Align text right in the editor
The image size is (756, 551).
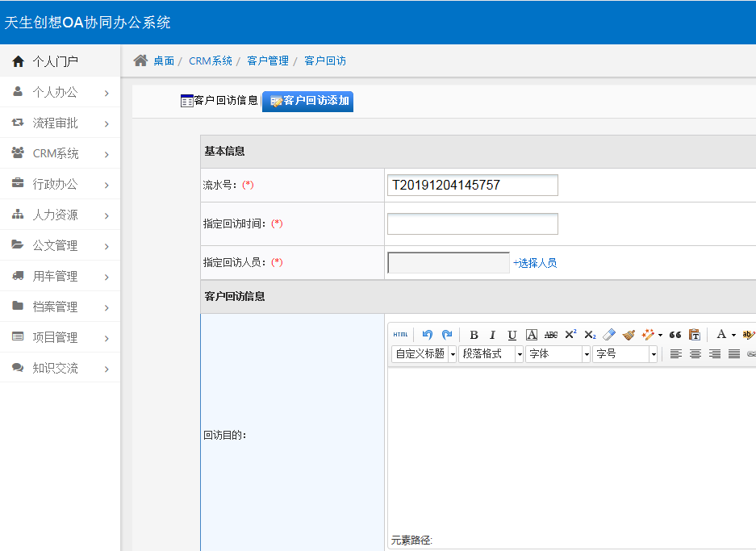pyautogui.click(x=715, y=354)
